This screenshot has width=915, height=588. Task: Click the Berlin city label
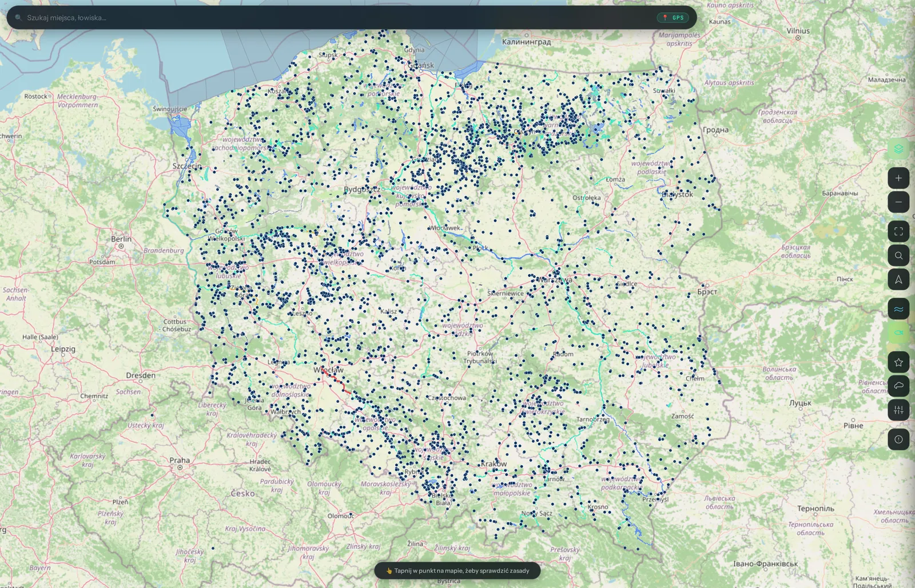click(121, 239)
